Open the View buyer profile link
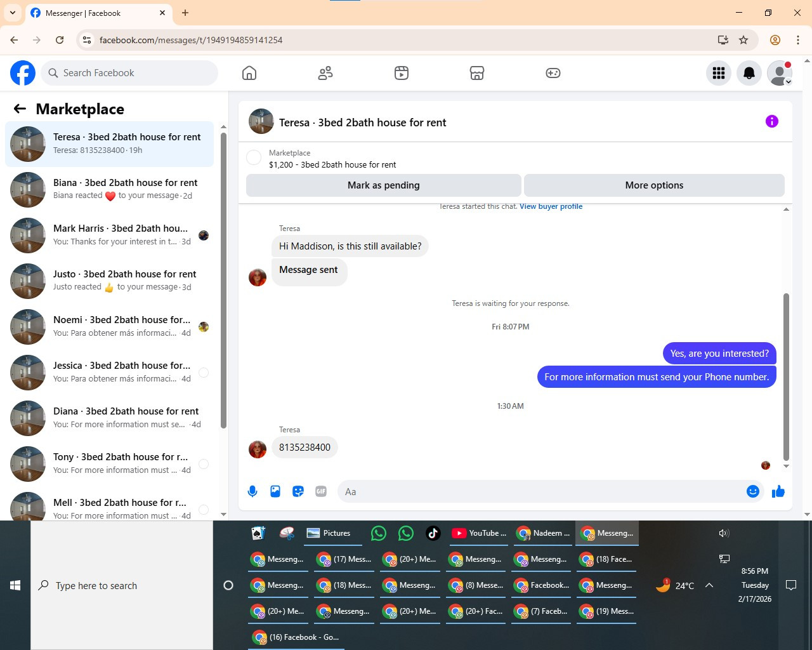Viewport: 812px width, 650px height. (x=551, y=206)
